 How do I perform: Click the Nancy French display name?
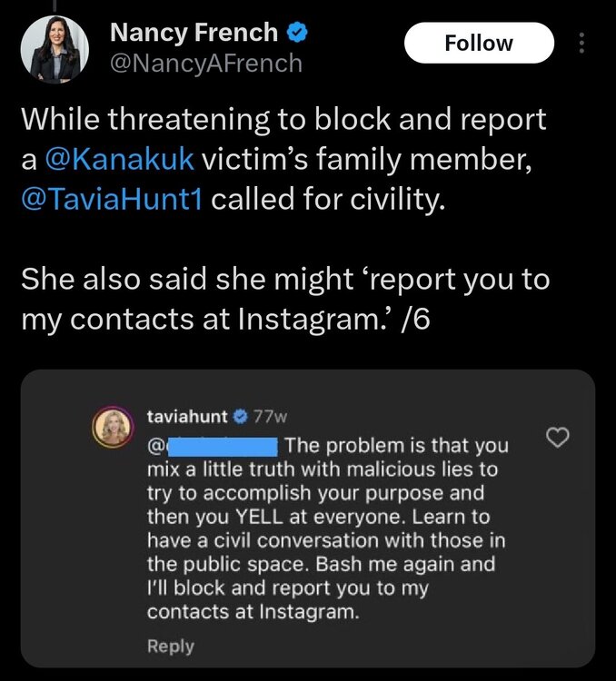pyautogui.click(x=194, y=33)
